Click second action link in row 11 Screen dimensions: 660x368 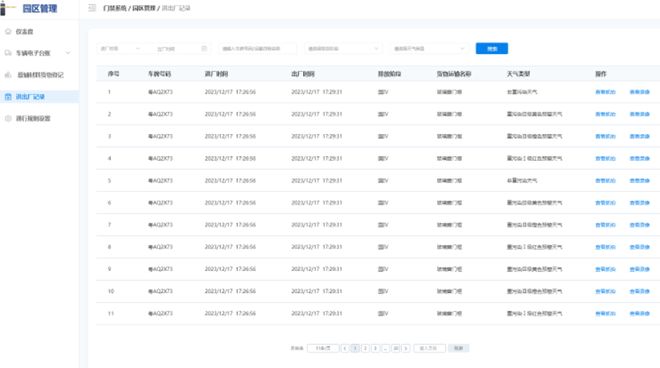point(639,313)
